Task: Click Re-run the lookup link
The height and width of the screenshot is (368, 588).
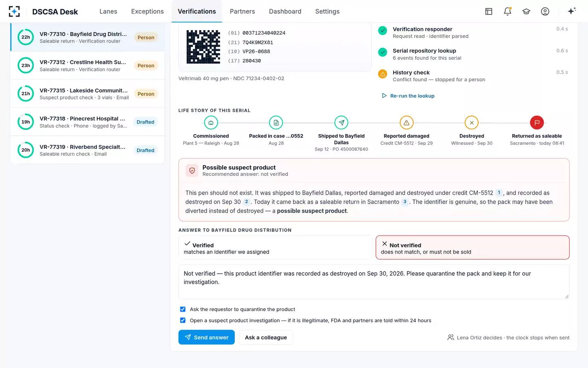Action: point(408,96)
